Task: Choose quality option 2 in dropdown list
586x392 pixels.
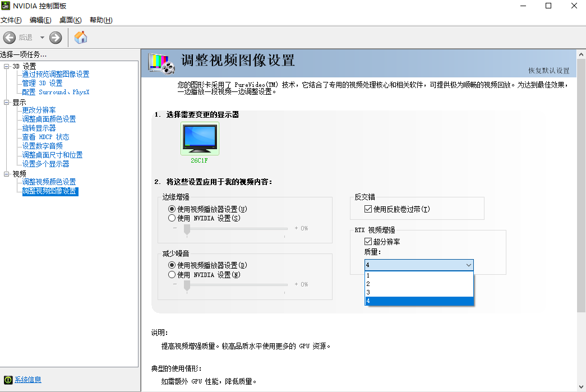Action: click(419, 284)
